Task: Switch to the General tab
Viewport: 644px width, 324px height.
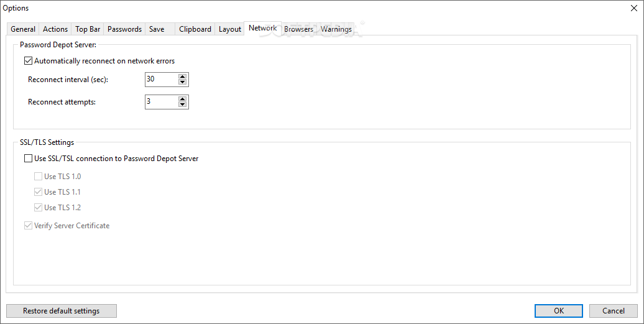Action: (x=23, y=29)
